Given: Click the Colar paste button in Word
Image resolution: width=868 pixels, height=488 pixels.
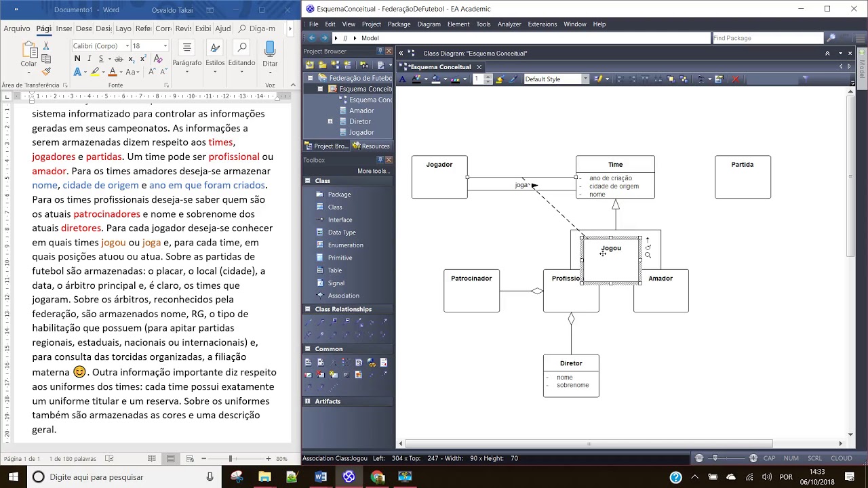Looking at the screenshot, I should 28,54.
